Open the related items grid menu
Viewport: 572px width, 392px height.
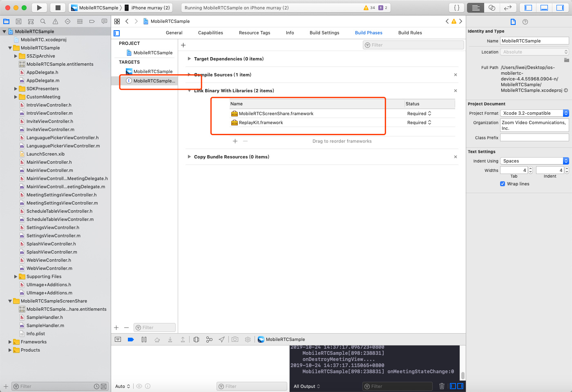click(x=117, y=21)
